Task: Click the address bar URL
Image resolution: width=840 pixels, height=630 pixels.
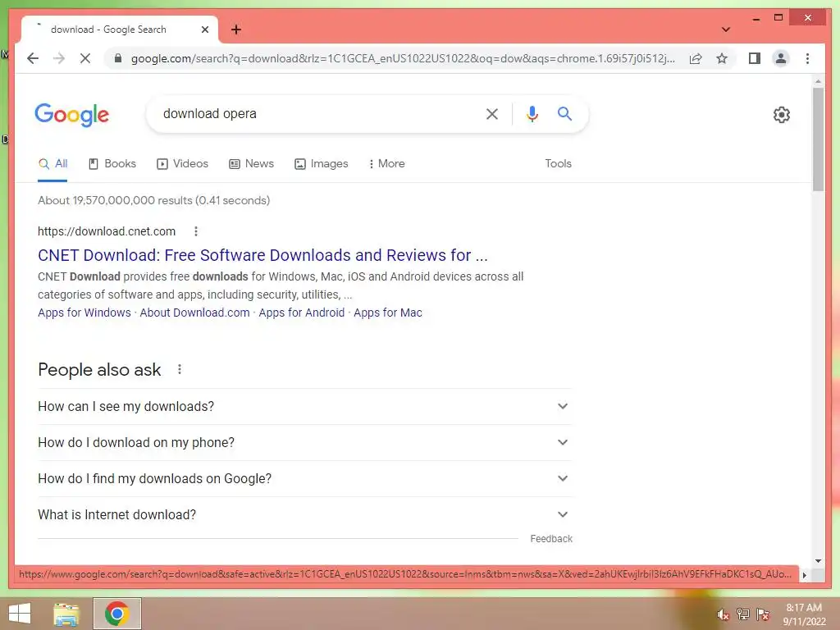Action: 403,58
